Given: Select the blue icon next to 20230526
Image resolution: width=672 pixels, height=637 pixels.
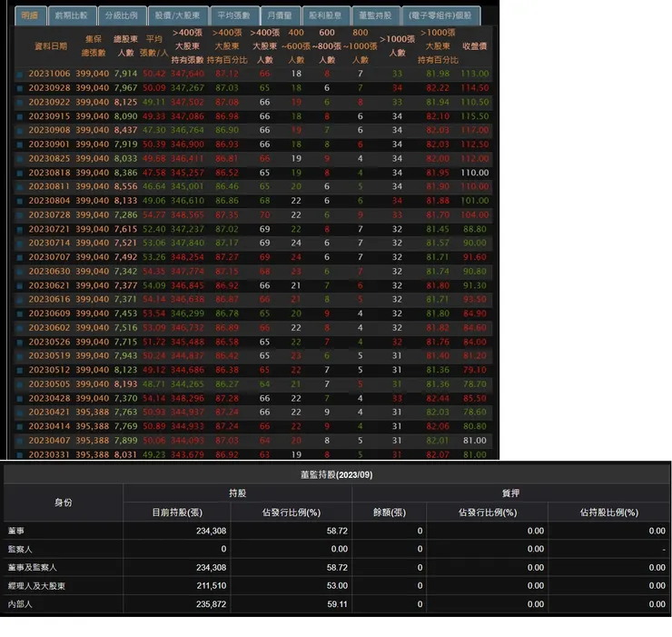Looking at the screenshot, I should [20, 343].
